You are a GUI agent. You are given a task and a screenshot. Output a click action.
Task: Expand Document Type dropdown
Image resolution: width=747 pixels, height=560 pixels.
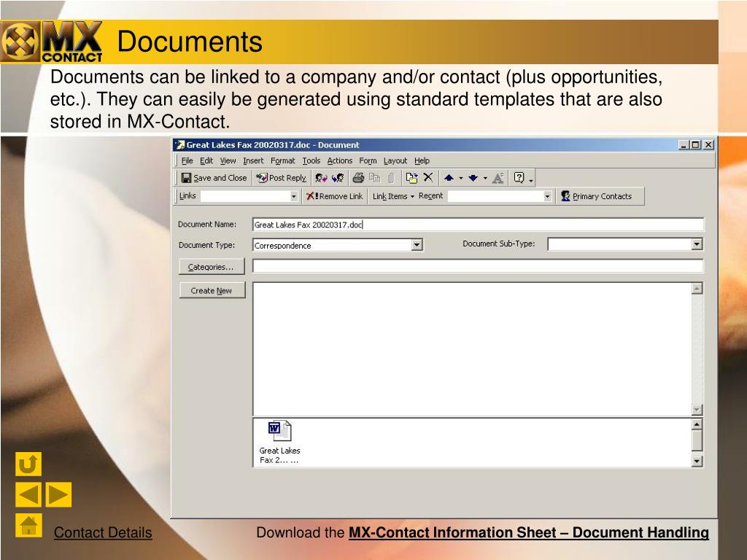[x=417, y=245]
